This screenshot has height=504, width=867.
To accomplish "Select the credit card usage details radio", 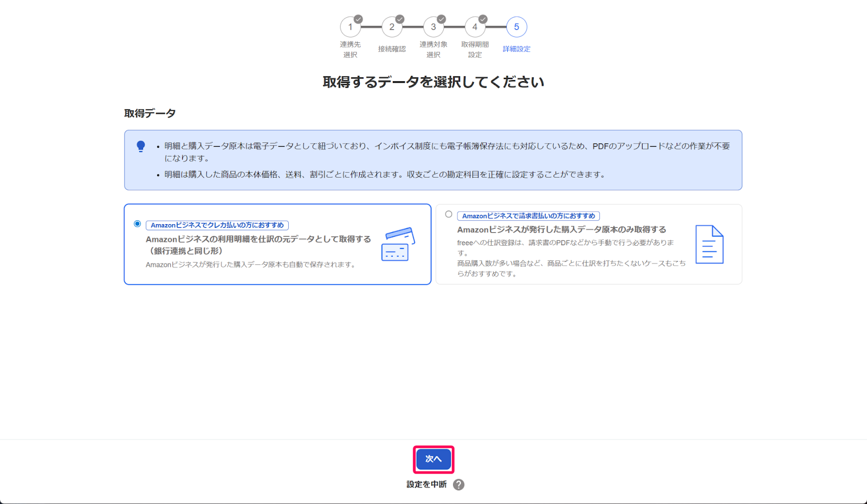I will tap(137, 224).
